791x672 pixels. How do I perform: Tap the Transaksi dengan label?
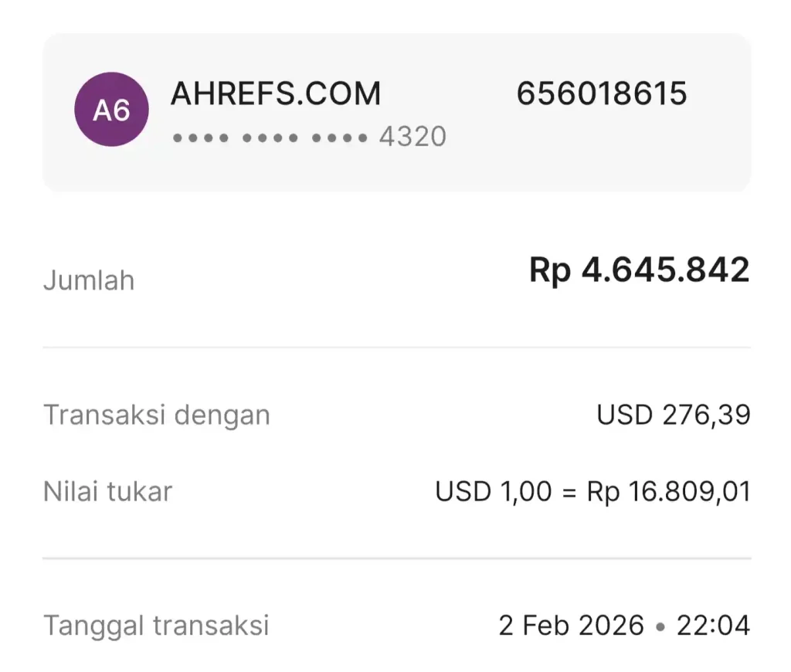157,416
